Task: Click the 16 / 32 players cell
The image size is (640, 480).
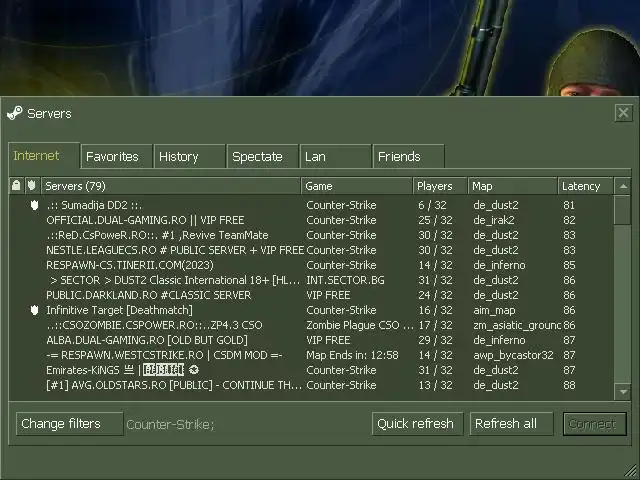Action: point(436,310)
